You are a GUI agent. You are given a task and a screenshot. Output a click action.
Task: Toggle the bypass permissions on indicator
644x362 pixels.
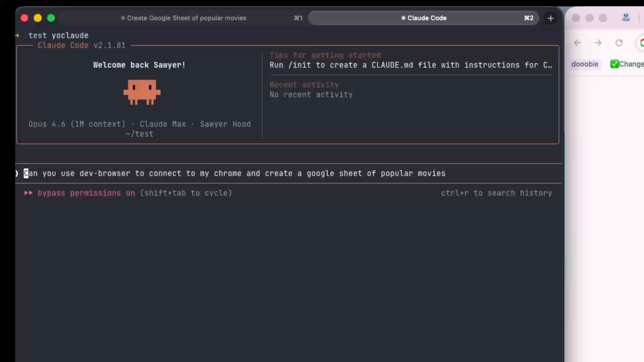[x=86, y=193]
